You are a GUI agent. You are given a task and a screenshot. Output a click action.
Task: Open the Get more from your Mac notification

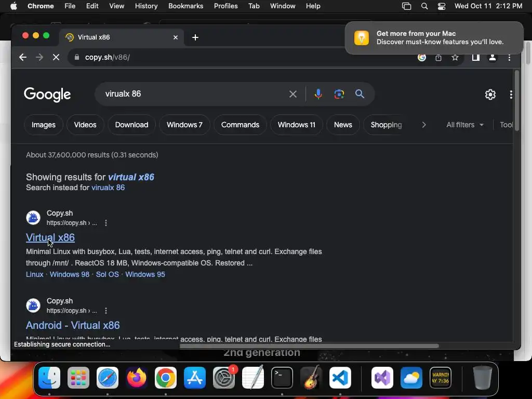434,37
